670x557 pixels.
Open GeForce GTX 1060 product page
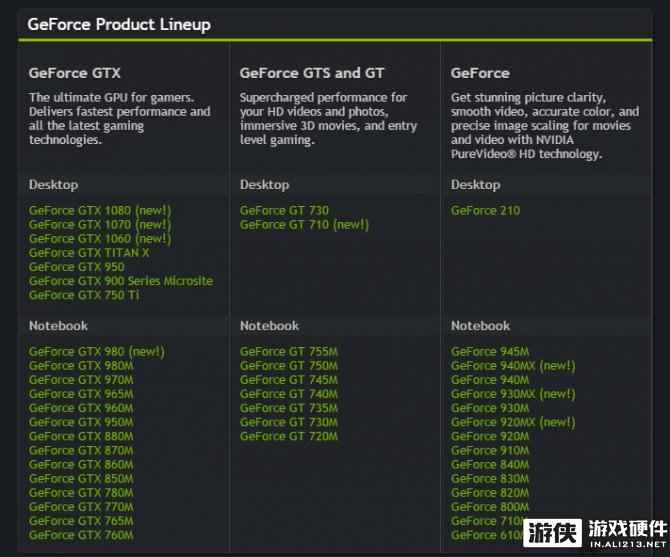coord(99,239)
